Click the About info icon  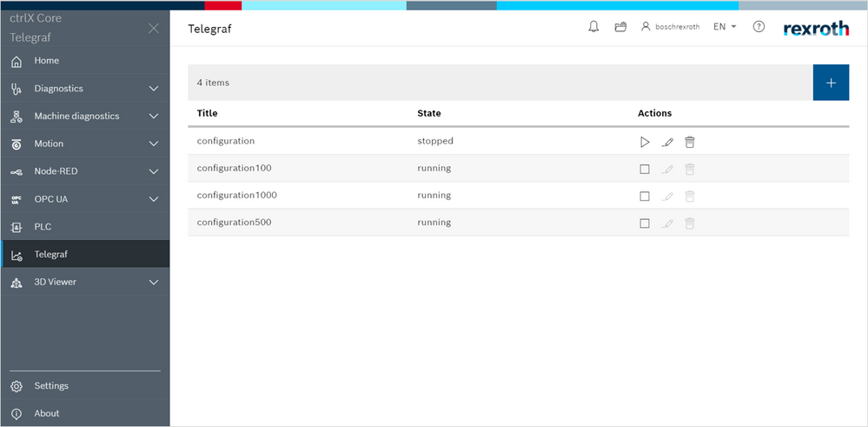point(17,414)
